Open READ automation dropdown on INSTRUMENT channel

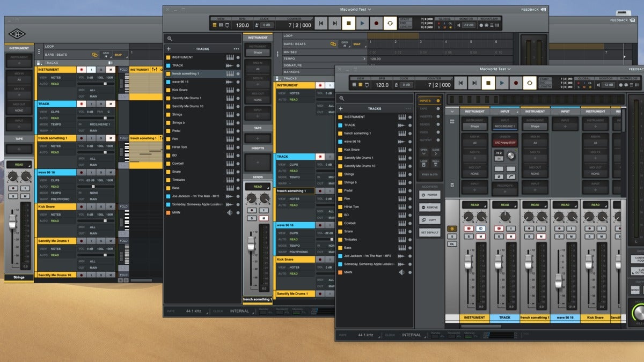474,205
